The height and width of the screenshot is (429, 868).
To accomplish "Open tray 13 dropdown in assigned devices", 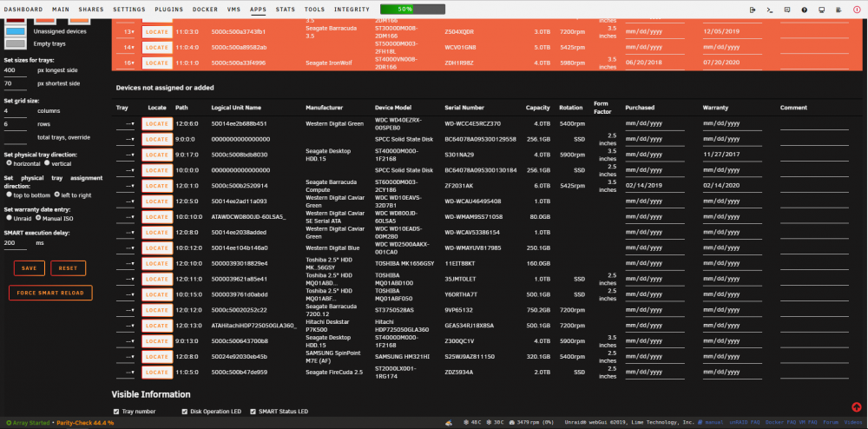I will 128,32.
